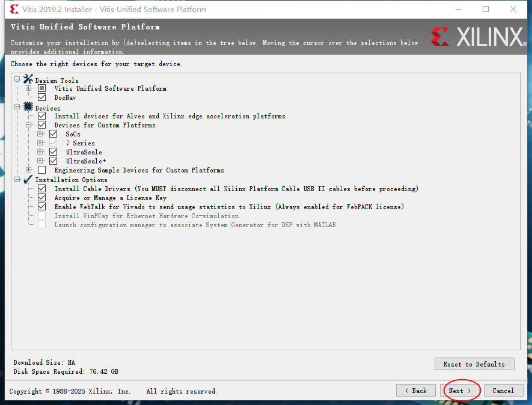532x405 pixels.
Task: Toggle Devices for Custom Platforms checkbox
Action: 41,125
